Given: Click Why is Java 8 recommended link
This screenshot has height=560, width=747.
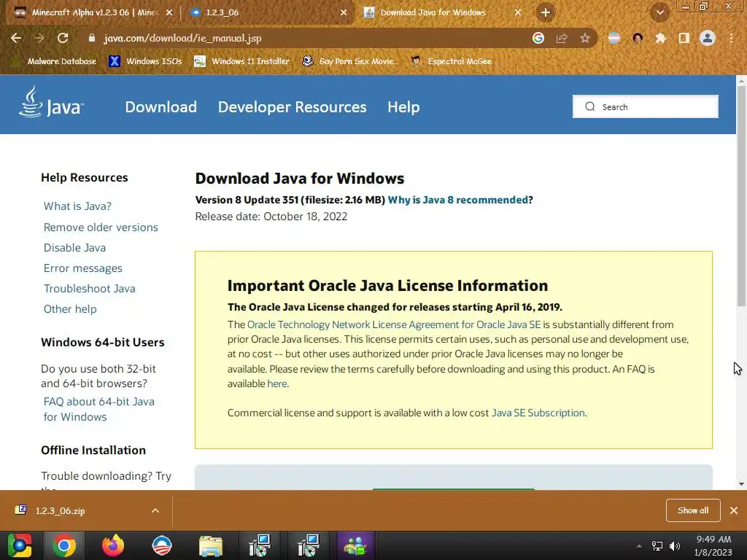Looking at the screenshot, I should tap(458, 200).
